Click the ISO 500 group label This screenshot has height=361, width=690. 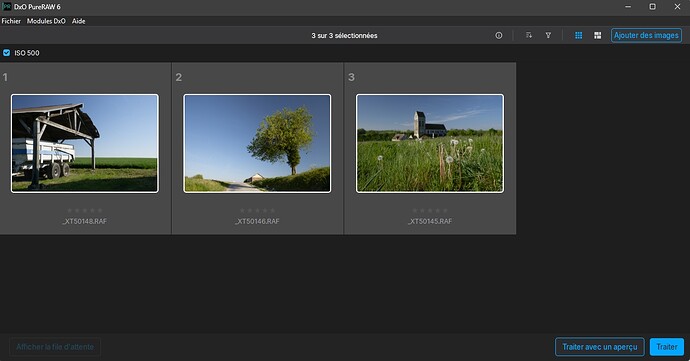[27, 53]
